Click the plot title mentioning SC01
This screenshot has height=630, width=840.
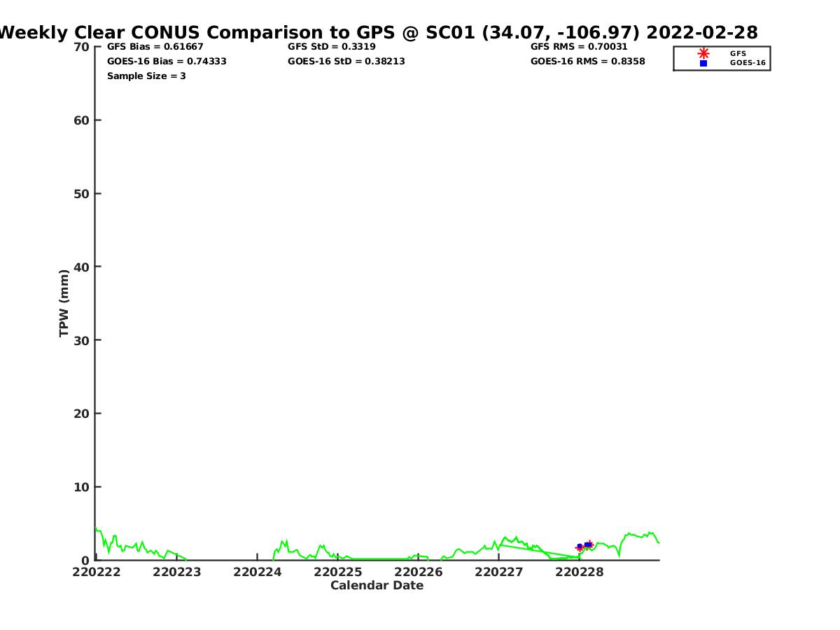click(378, 32)
